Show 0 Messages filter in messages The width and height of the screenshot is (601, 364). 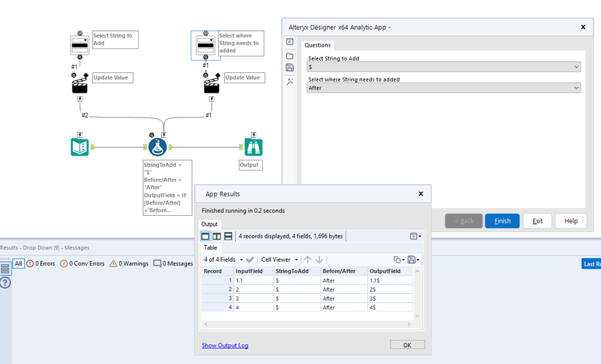click(x=173, y=264)
